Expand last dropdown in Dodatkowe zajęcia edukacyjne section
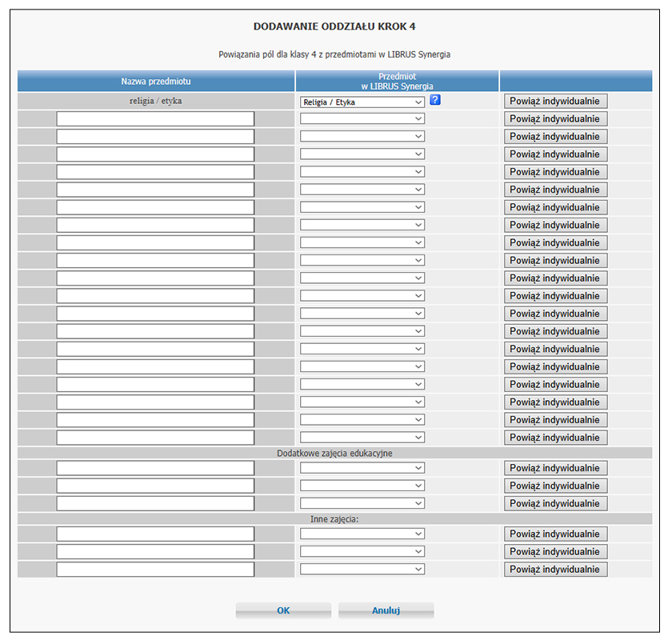 coord(362,503)
